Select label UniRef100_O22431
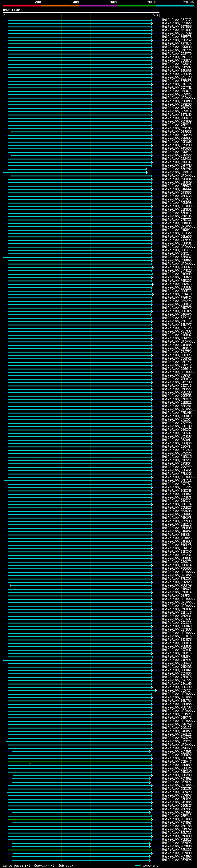197x868 pixels. 177,159
